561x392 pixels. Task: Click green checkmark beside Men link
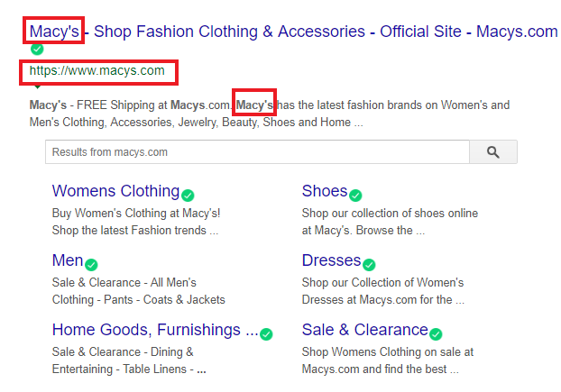(x=91, y=265)
